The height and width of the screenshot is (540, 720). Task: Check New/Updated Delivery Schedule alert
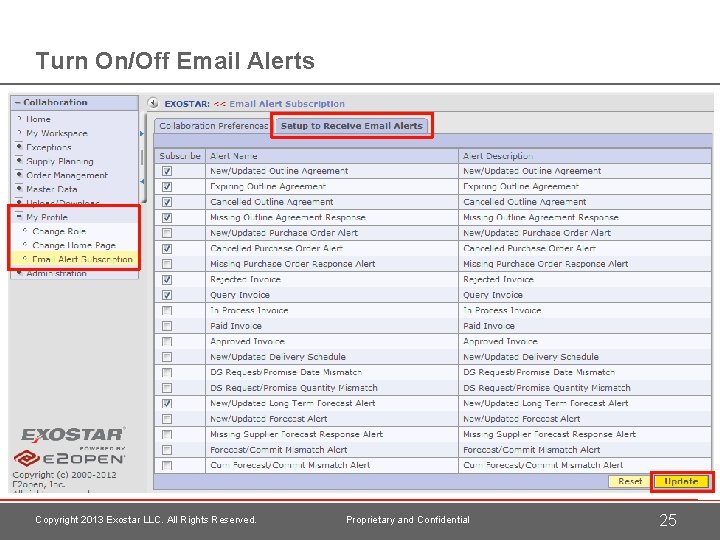click(x=167, y=357)
